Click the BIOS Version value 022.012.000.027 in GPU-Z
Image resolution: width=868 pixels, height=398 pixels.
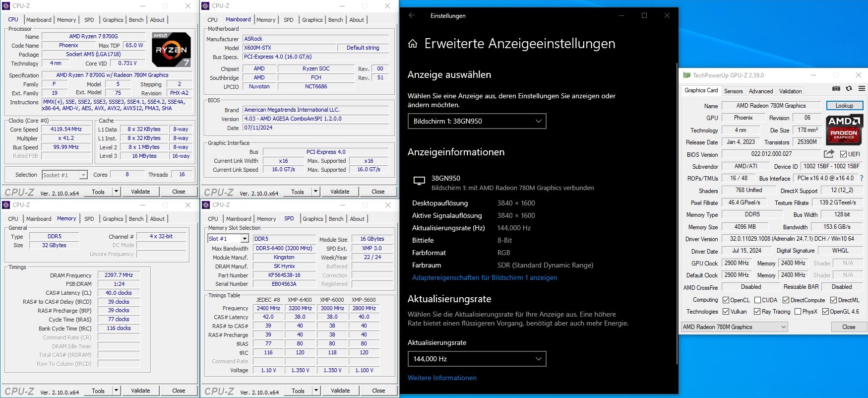[771, 154]
